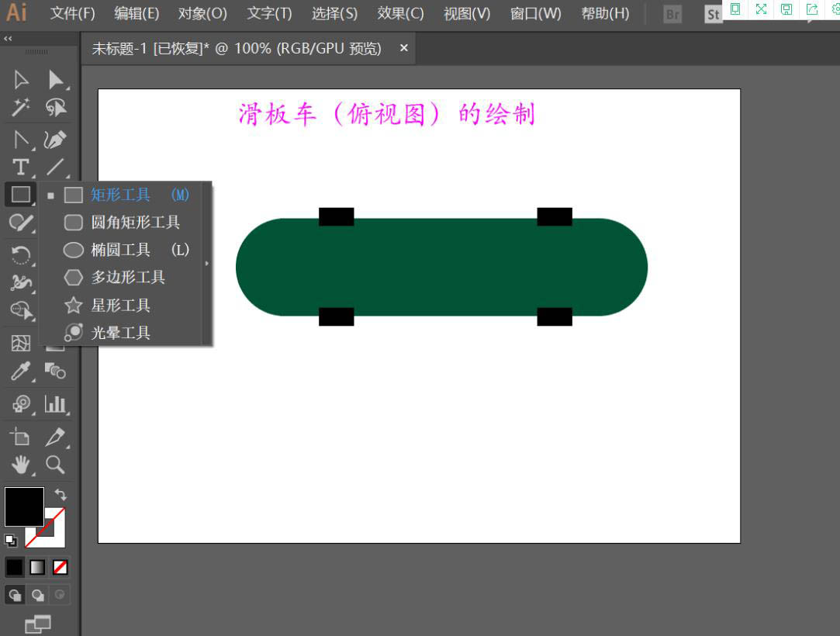840x636 pixels.
Task: Apply none mode button
Action: coord(60,567)
